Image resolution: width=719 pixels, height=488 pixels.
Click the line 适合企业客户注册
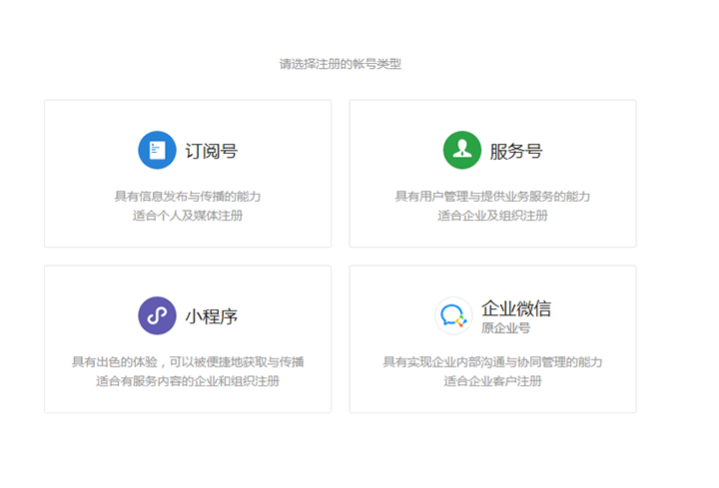point(492,381)
